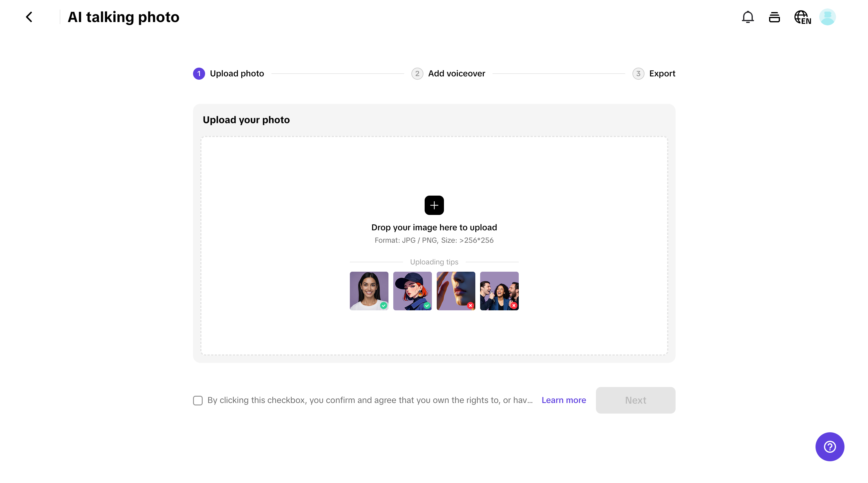
Task: Click the archive/inbox icon in the top bar
Action: pyautogui.click(x=774, y=17)
